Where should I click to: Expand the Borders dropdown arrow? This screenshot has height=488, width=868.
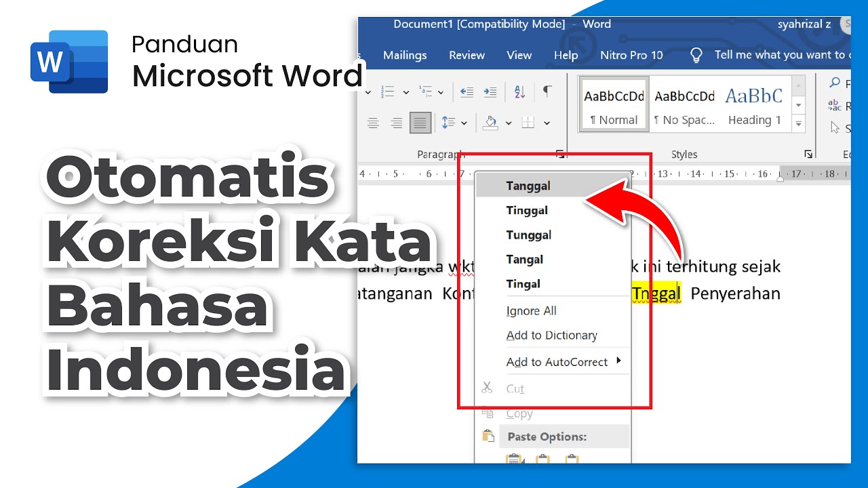(x=547, y=123)
